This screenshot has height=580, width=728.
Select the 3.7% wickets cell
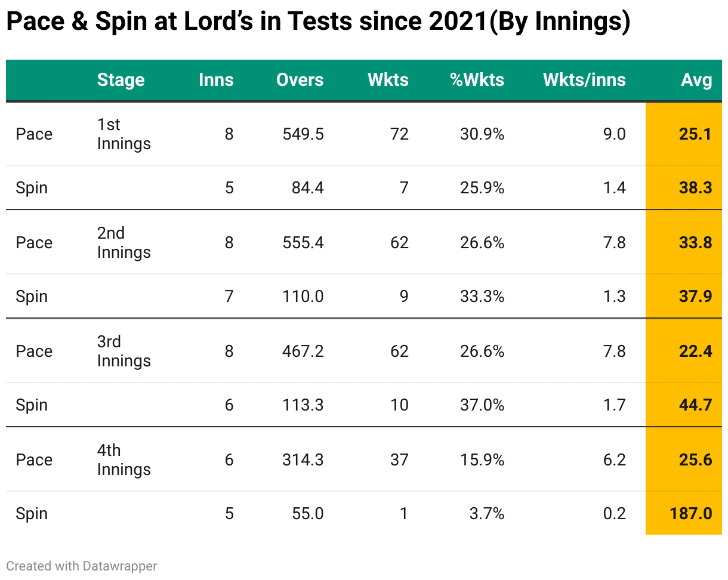pyautogui.click(x=486, y=513)
